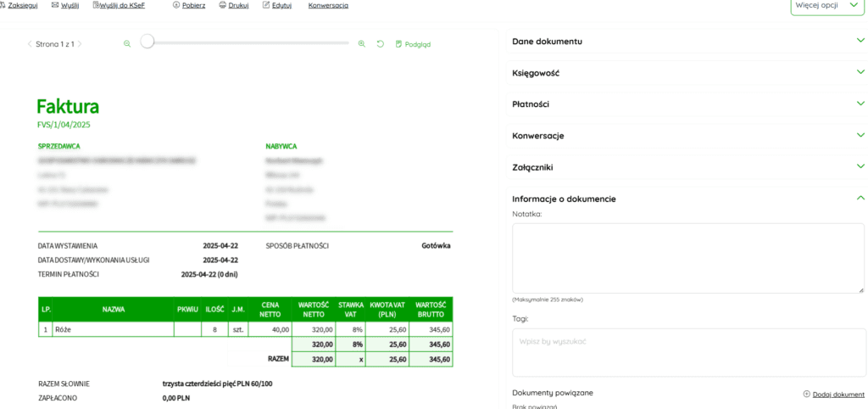Click the Podgląd preview button
Screen dimensions: 868x409
click(413, 44)
